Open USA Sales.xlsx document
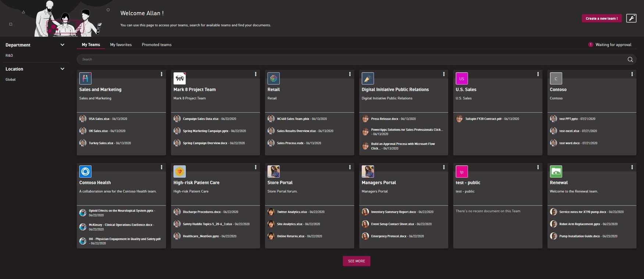This screenshot has height=279, width=644. (99, 119)
